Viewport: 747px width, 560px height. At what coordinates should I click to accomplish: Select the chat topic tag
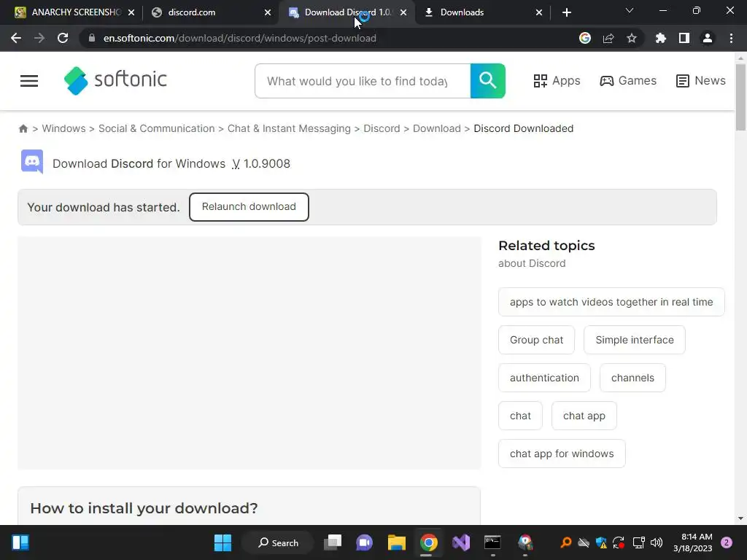[x=520, y=416]
